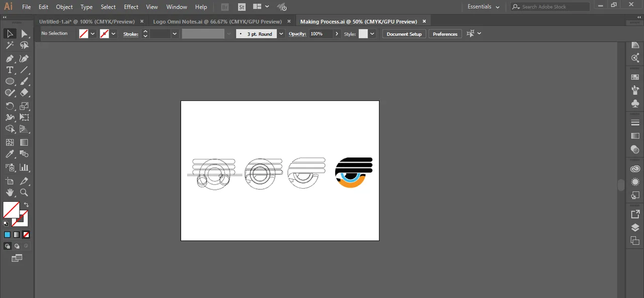
Task: Select the Direct Selection tool
Action: [24, 34]
